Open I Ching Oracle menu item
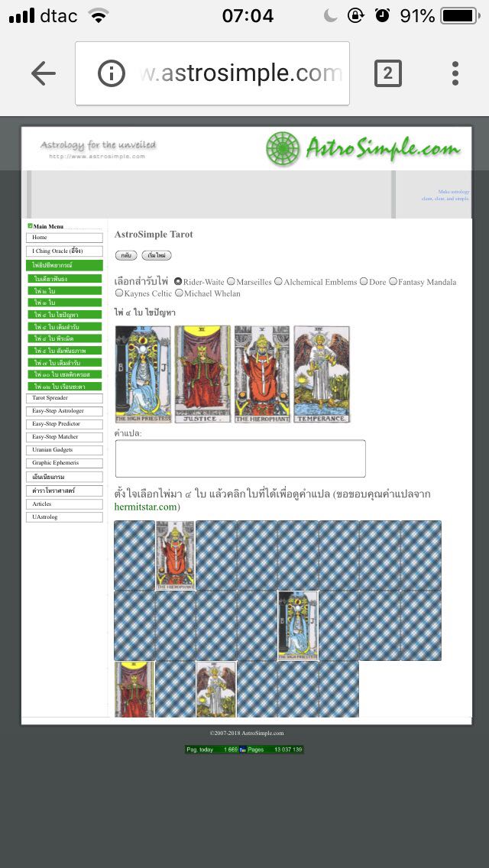 click(64, 251)
